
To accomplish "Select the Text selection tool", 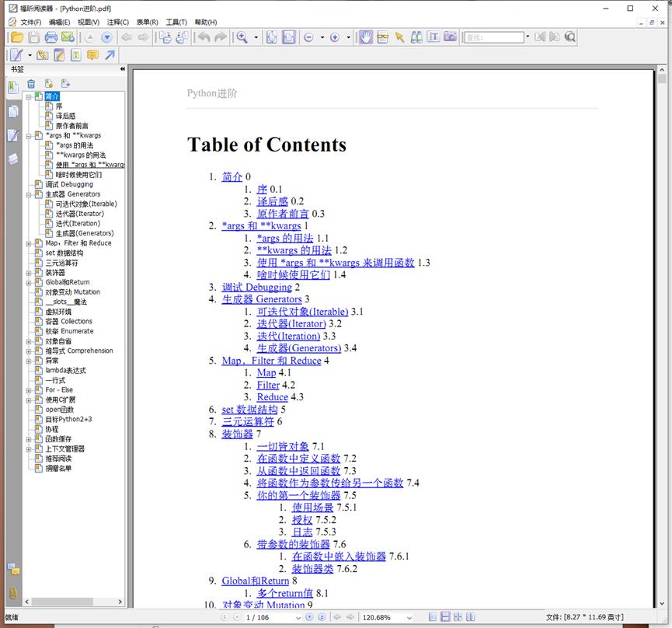I will (x=433, y=37).
